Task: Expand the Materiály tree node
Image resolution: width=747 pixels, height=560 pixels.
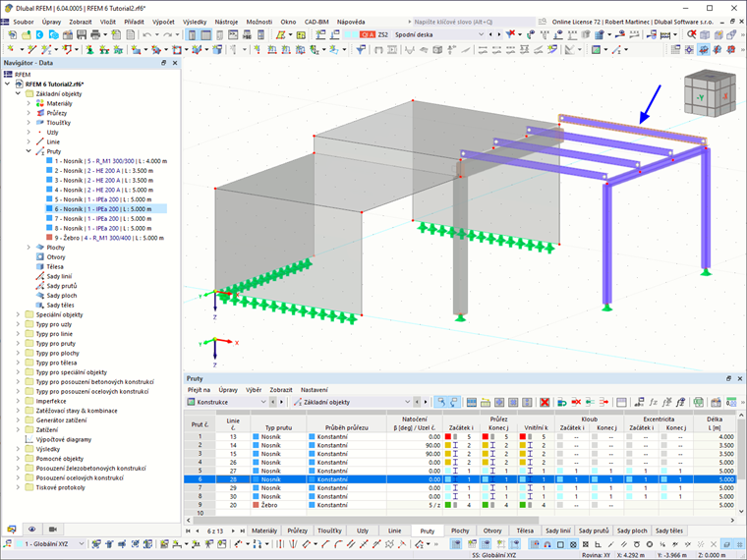Action: coord(29,103)
